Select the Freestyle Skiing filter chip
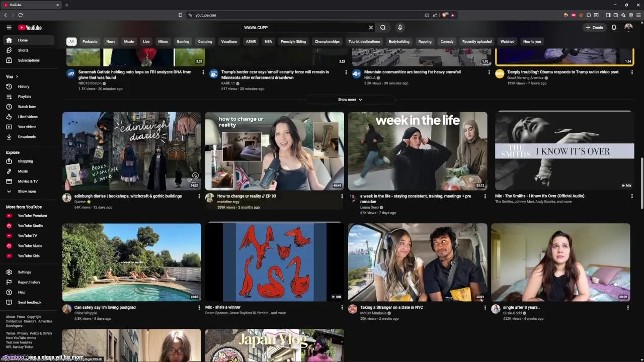The image size is (644, 362). click(293, 42)
